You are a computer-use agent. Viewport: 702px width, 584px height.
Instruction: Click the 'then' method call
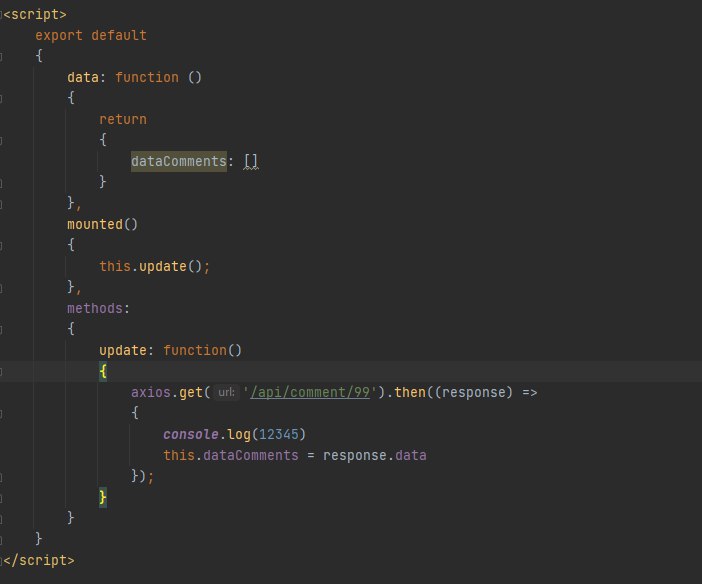pos(410,392)
